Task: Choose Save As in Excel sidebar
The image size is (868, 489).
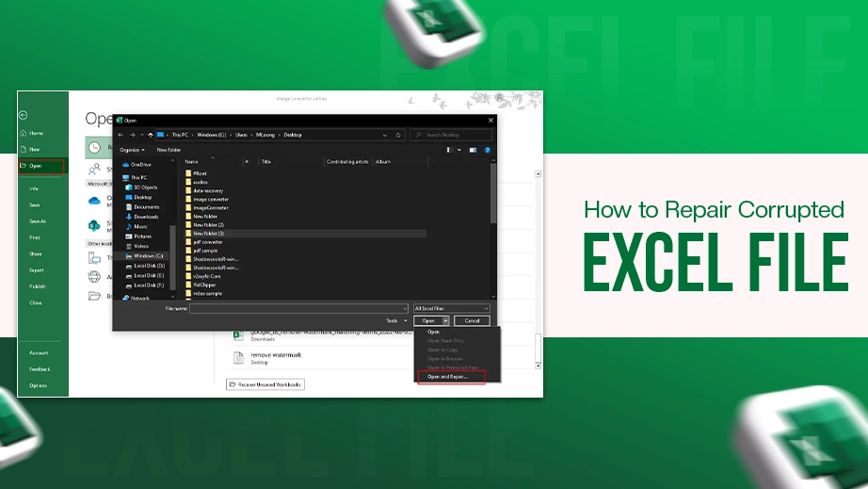Action: click(38, 221)
